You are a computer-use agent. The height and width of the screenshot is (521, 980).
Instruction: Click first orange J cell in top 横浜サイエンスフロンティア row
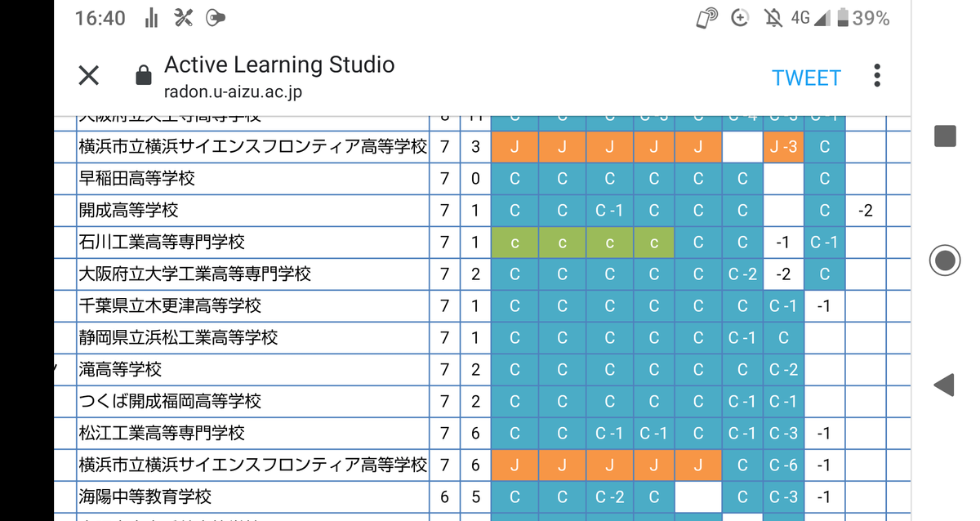(514, 147)
